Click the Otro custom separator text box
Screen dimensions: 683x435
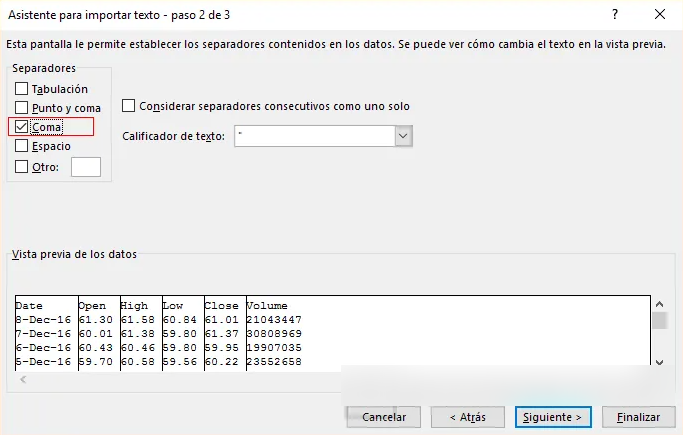[x=86, y=167]
